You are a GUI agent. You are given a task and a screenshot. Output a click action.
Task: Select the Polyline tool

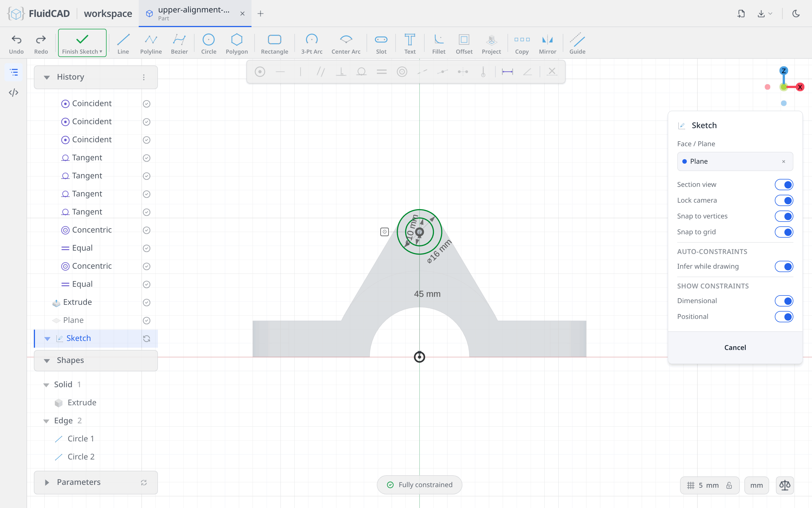point(151,43)
